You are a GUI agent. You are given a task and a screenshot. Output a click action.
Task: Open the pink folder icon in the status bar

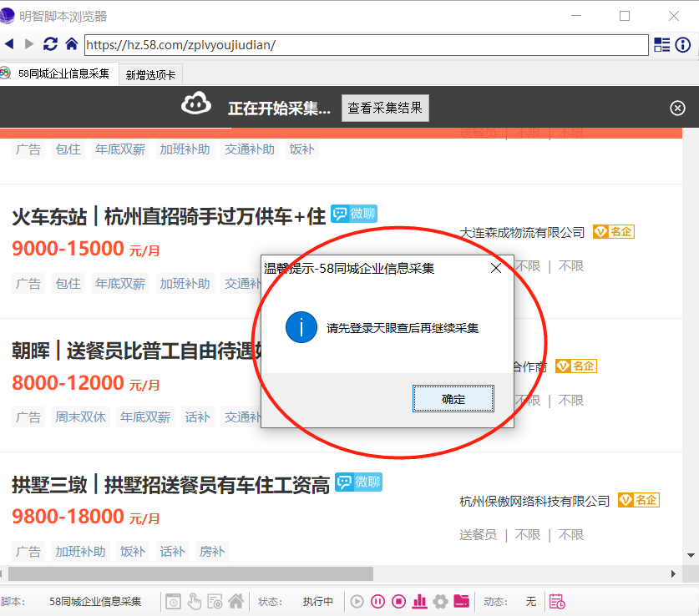(x=461, y=601)
